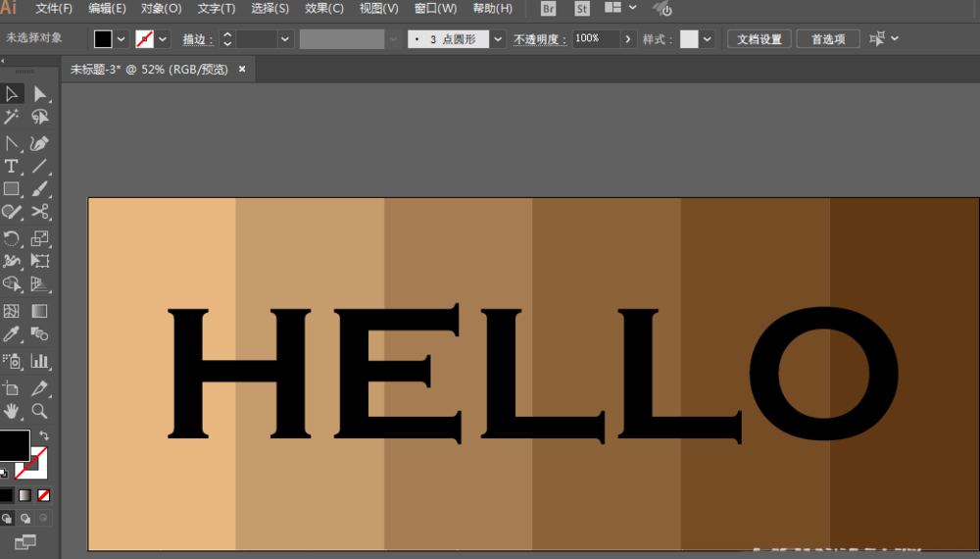Select the Magic Wand tool
The height and width of the screenshot is (559, 980).
[12, 117]
